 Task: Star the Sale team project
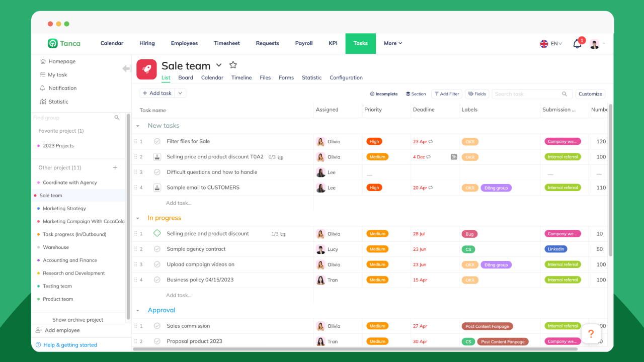pos(233,64)
